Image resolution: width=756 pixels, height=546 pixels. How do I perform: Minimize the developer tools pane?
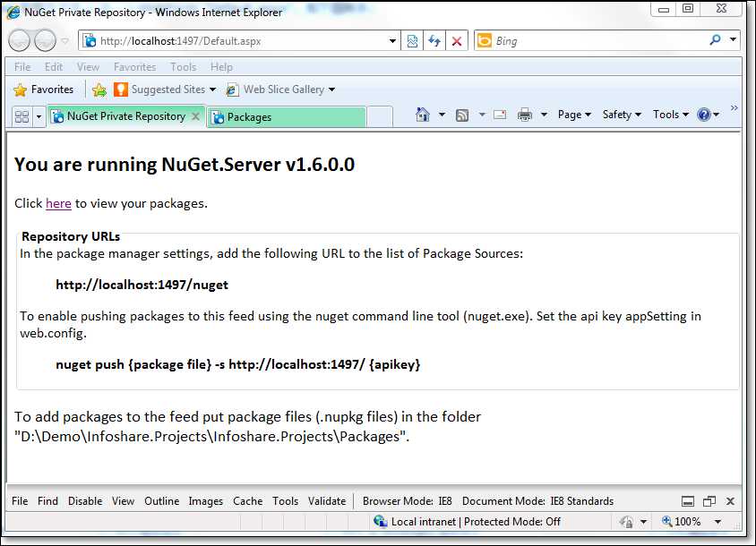pyautogui.click(x=688, y=501)
